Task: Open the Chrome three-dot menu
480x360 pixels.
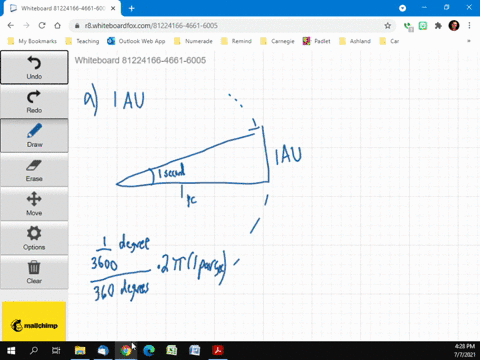Action: 469,26
